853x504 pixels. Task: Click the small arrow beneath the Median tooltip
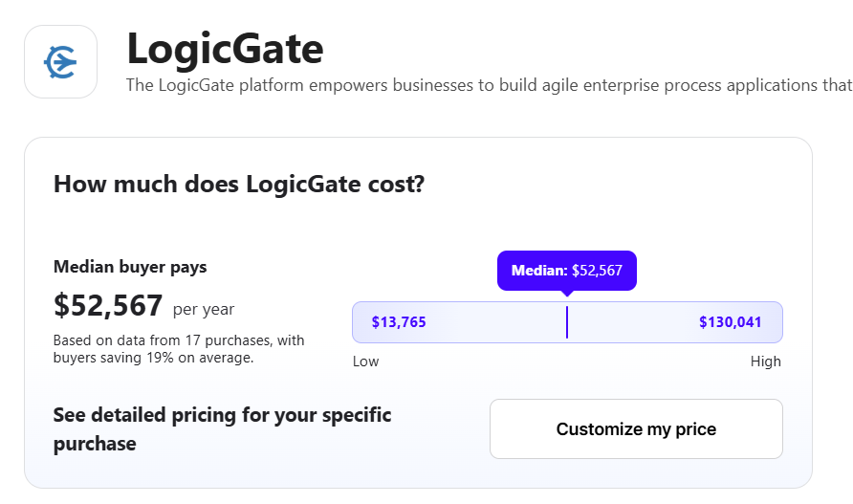click(567, 294)
